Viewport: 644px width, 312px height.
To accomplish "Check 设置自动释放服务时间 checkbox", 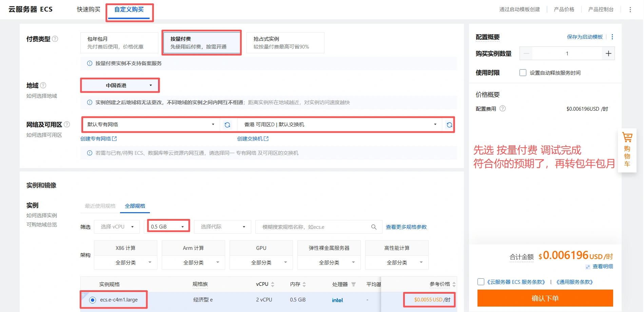I will [x=523, y=73].
